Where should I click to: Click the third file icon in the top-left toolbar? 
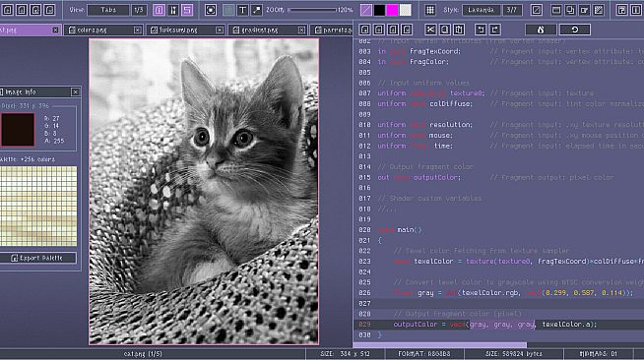pyautogui.click(x=35, y=10)
